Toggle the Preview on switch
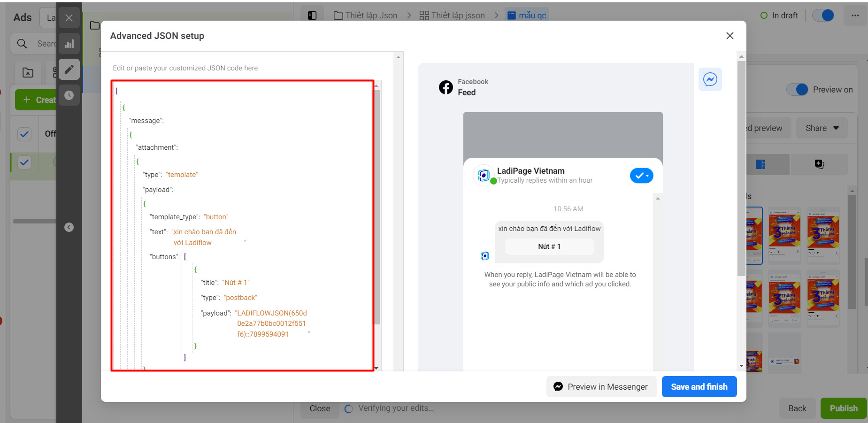 click(x=797, y=89)
